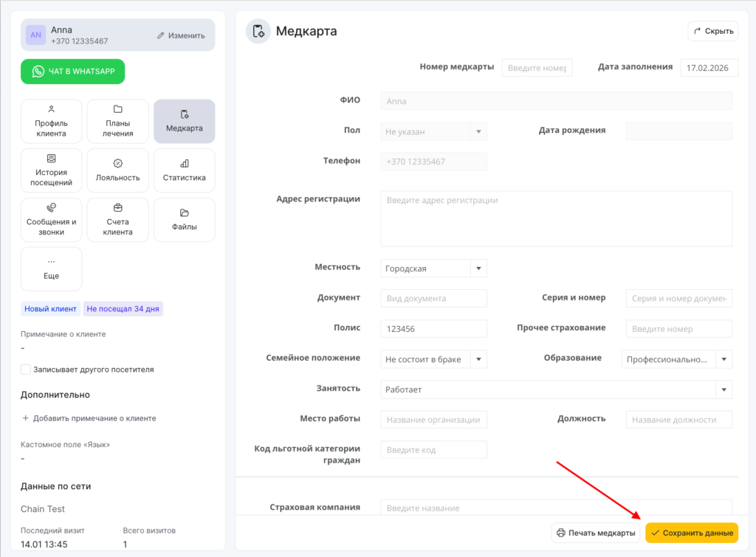Viewport: 756px width, 557px height.
Task: Open the Статистика chart tile
Action: (185, 170)
